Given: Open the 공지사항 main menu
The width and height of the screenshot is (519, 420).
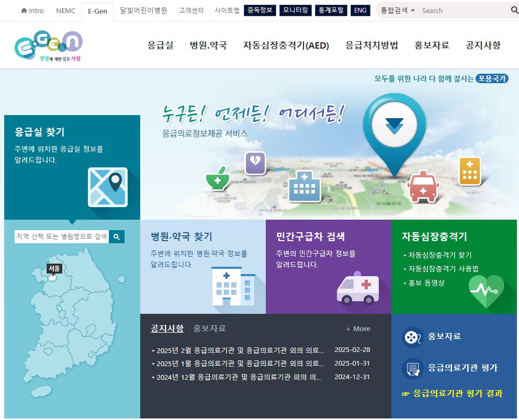Looking at the screenshot, I should tap(483, 45).
